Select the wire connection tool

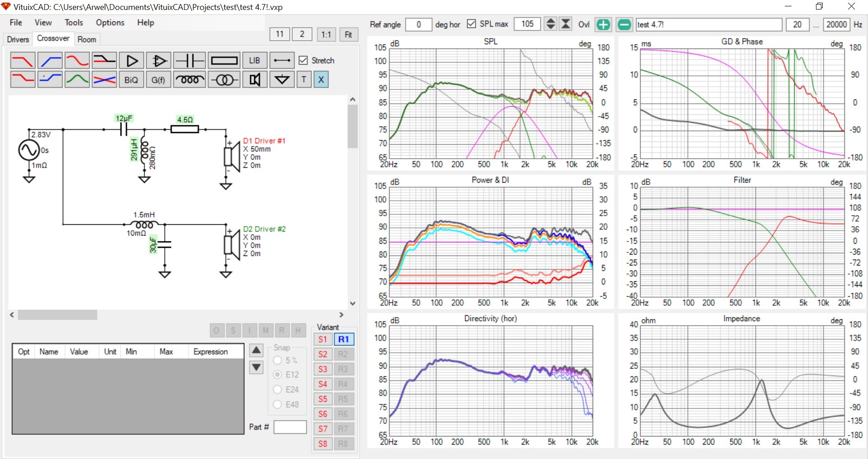coord(282,60)
